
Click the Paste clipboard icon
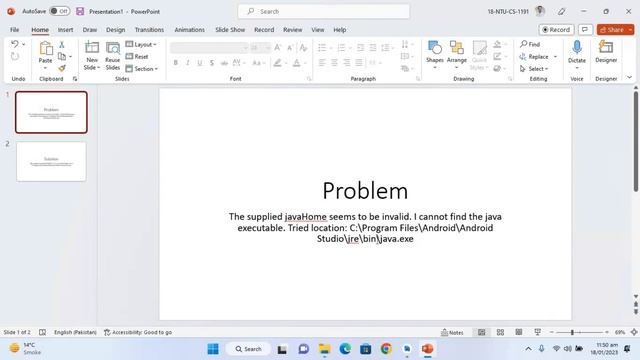(46, 49)
